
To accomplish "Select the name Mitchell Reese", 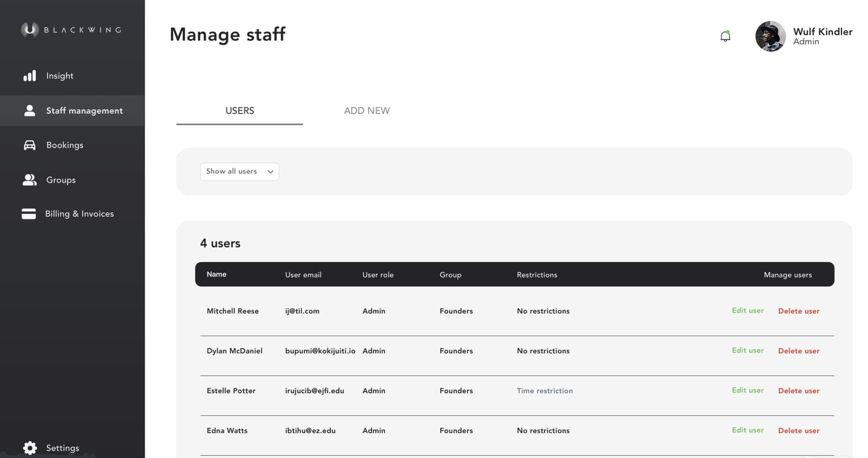I will pyautogui.click(x=233, y=311).
